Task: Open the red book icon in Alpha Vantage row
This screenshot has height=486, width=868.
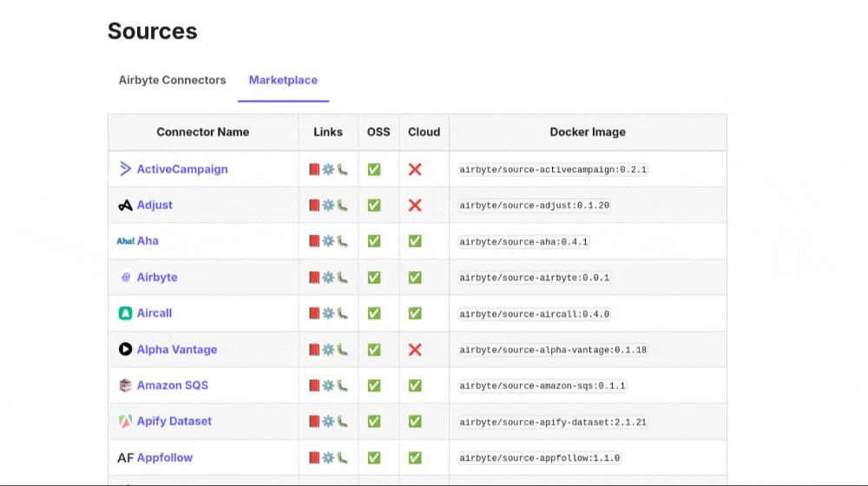Action: coord(314,350)
